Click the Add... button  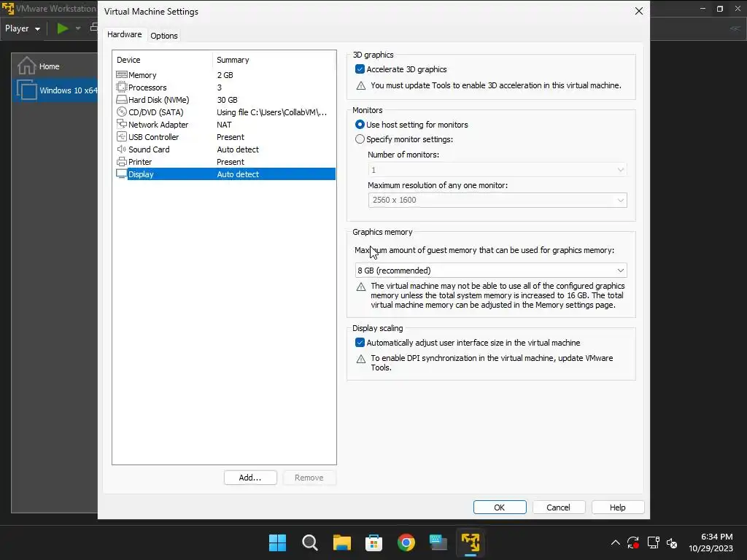coord(250,478)
